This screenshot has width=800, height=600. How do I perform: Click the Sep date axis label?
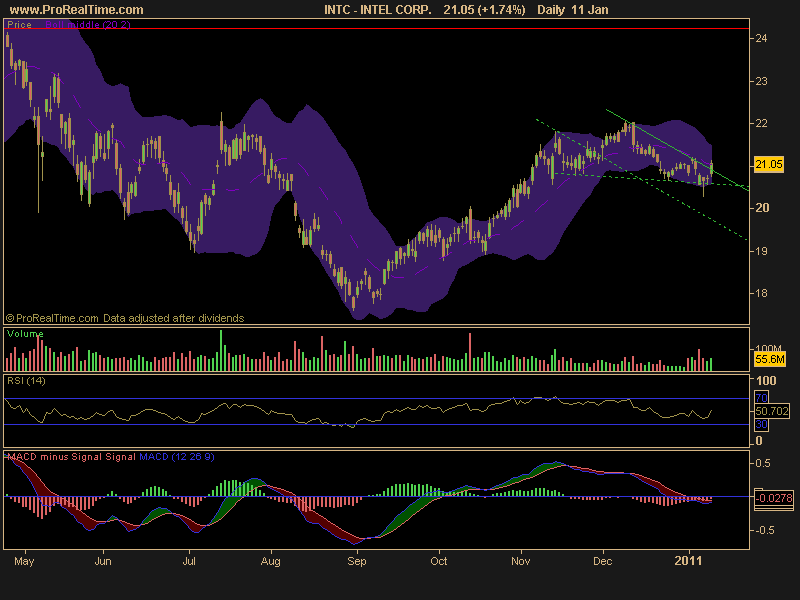(357, 562)
